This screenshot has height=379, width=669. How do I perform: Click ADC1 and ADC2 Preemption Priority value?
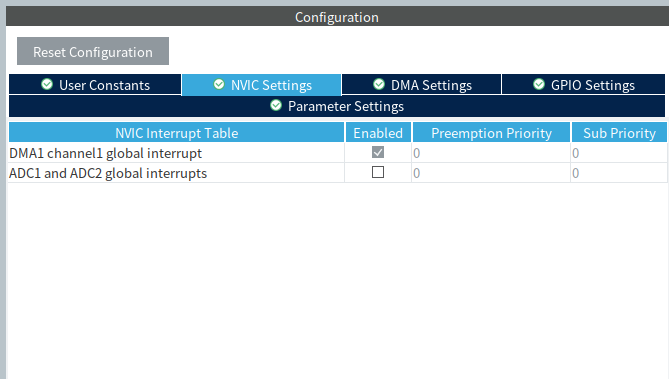click(x=491, y=173)
